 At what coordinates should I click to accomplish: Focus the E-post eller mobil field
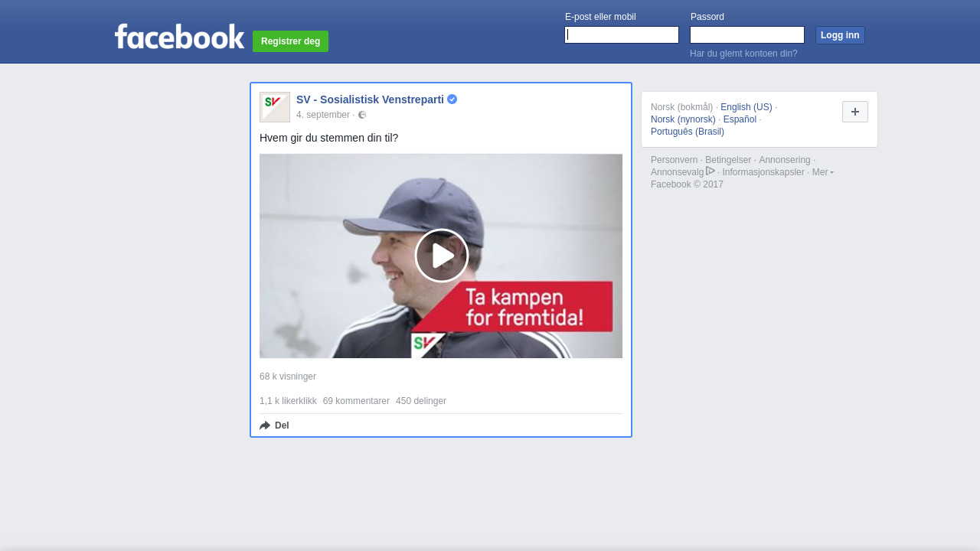pos(622,35)
